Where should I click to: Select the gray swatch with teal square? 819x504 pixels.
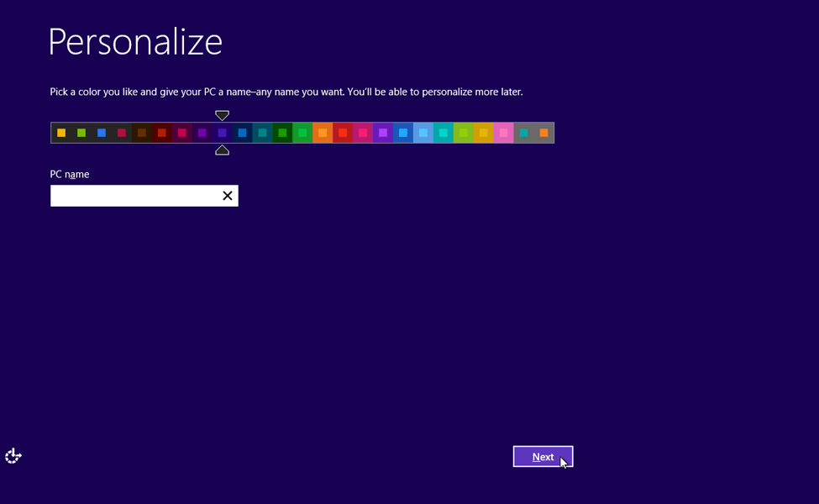(x=524, y=133)
